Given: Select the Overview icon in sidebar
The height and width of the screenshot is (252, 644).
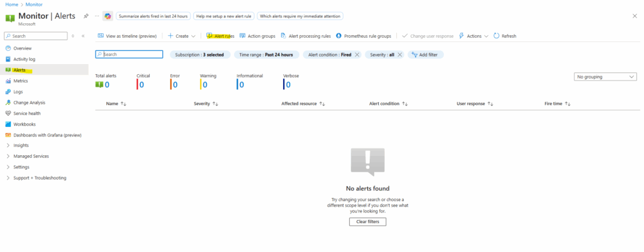Looking at the screenshot, I should 8,48.
